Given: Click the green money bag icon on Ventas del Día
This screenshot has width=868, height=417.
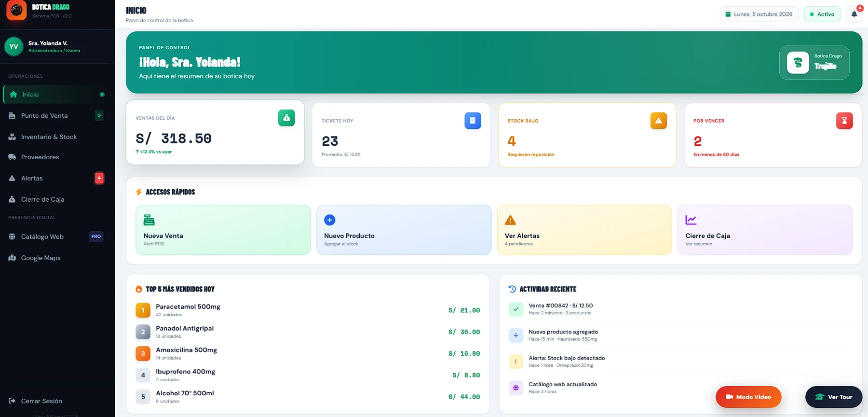Looking at the screenshot, I should click(x=286, y=118).
